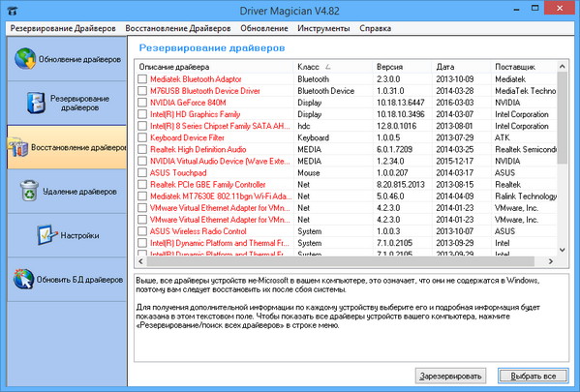
Task: Click the globe cursor icon for Обновить БД драйверов
Action: (x=23, y=279)
